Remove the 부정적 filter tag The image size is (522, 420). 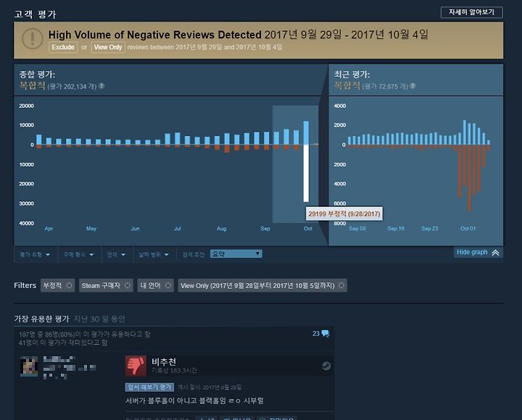pyautogui.click(x=69, y=285)
